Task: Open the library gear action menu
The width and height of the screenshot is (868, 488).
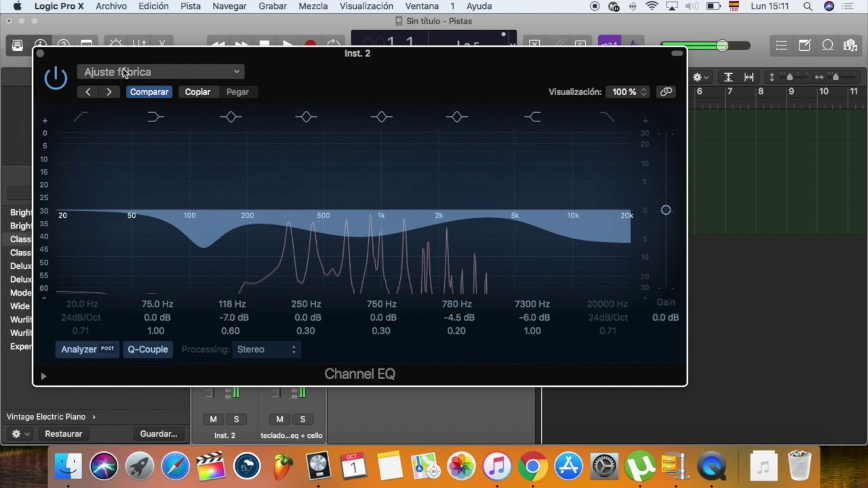Action: point(20,434)
